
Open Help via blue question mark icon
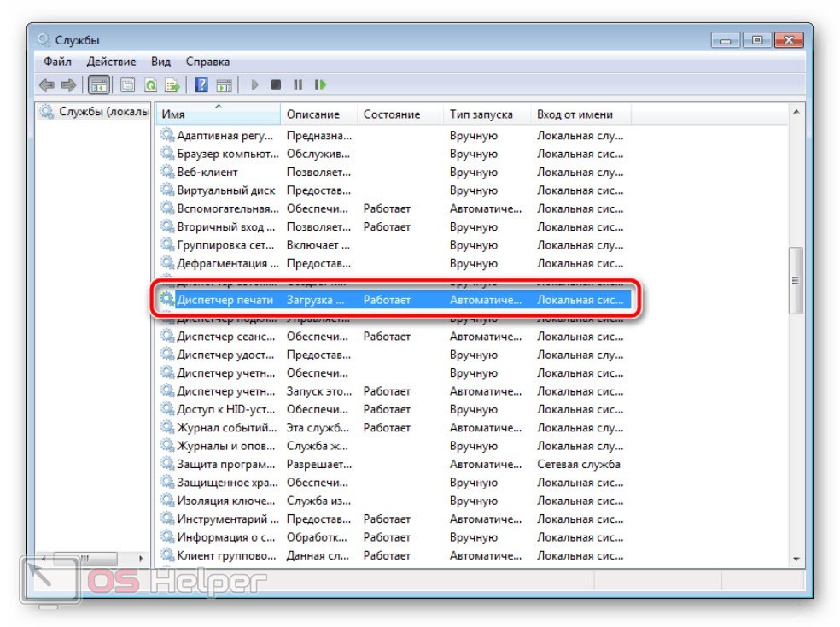click(x=201, y=85)
